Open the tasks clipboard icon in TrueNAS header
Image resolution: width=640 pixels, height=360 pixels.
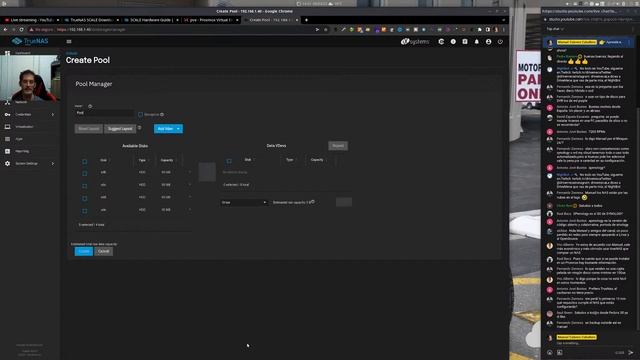coord(465,42)
